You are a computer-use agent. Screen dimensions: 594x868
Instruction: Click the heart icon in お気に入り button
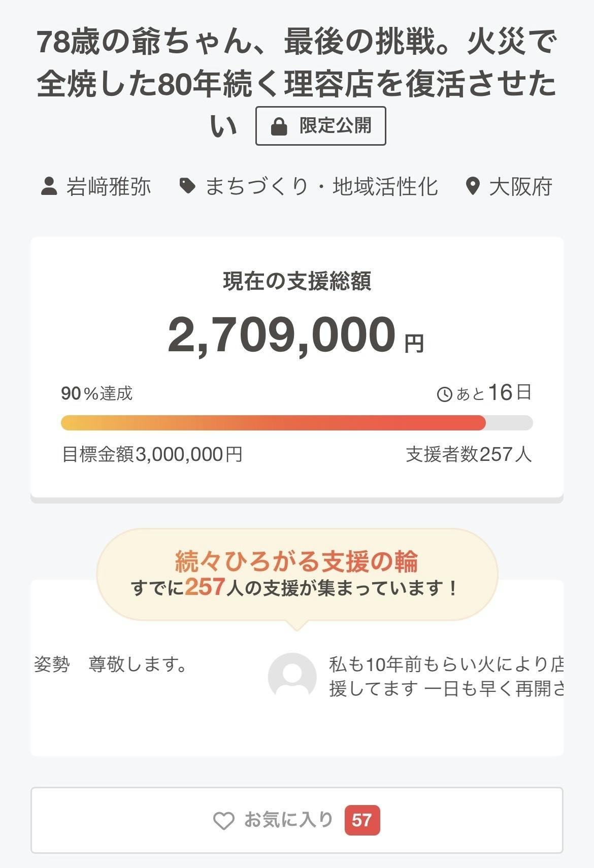223,821
